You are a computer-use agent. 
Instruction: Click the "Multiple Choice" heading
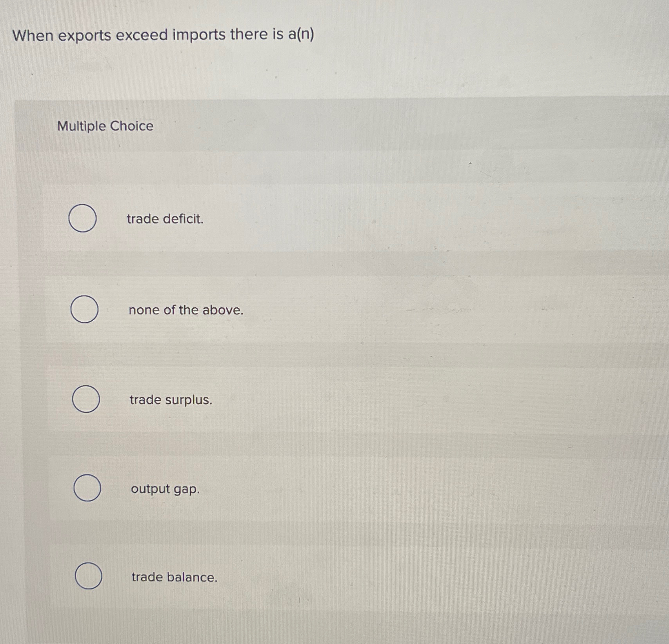[104, 127]
